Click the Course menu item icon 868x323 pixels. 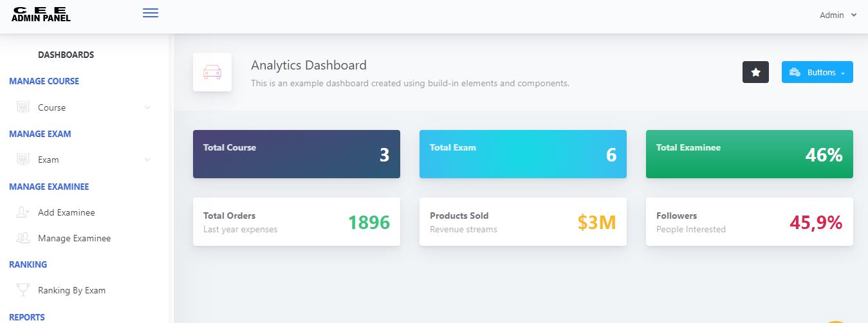coord(23,107)
